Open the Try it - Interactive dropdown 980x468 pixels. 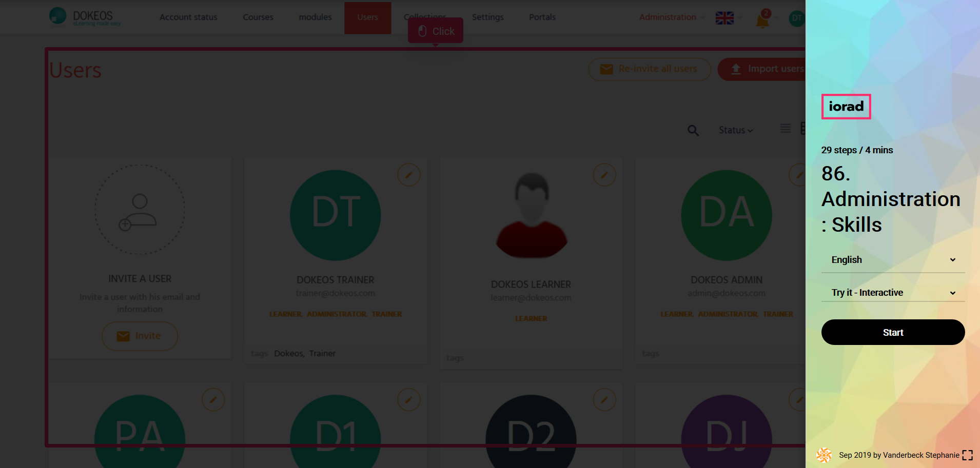click(x=893, y=293)
